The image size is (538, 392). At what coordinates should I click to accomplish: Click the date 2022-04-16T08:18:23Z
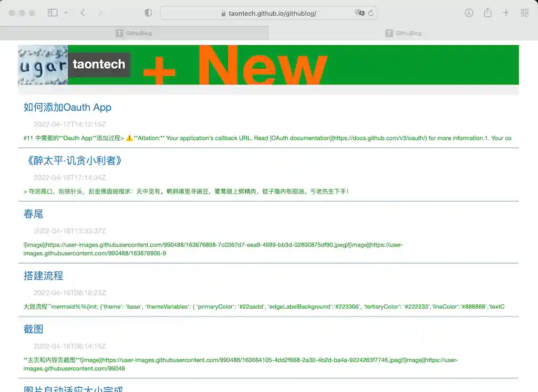pos(70,293)
